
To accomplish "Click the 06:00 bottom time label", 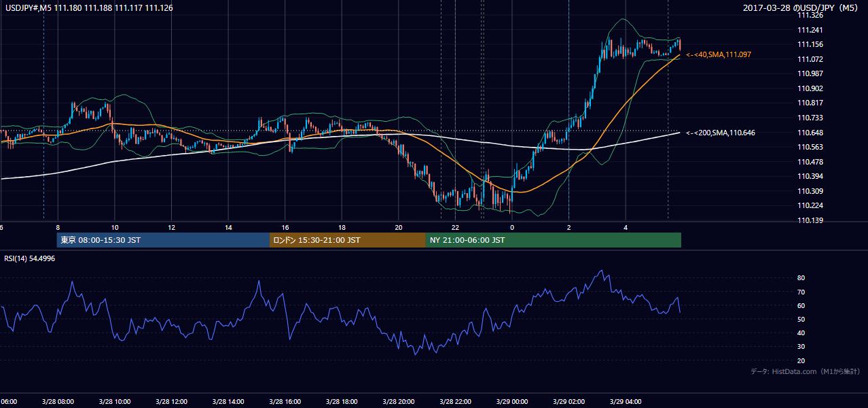I will pyautogui.click(x=8, y=401).
